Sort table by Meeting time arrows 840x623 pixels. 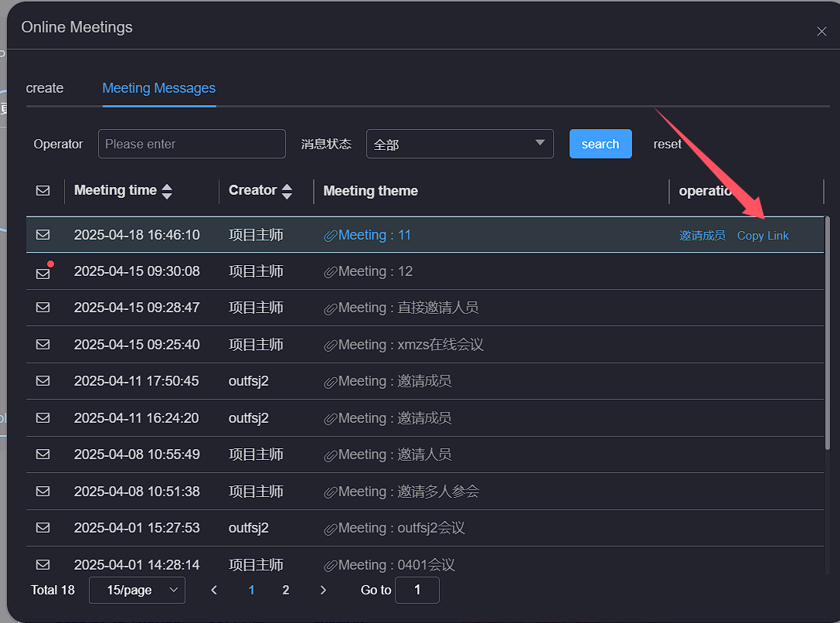(x=167, y=191)
